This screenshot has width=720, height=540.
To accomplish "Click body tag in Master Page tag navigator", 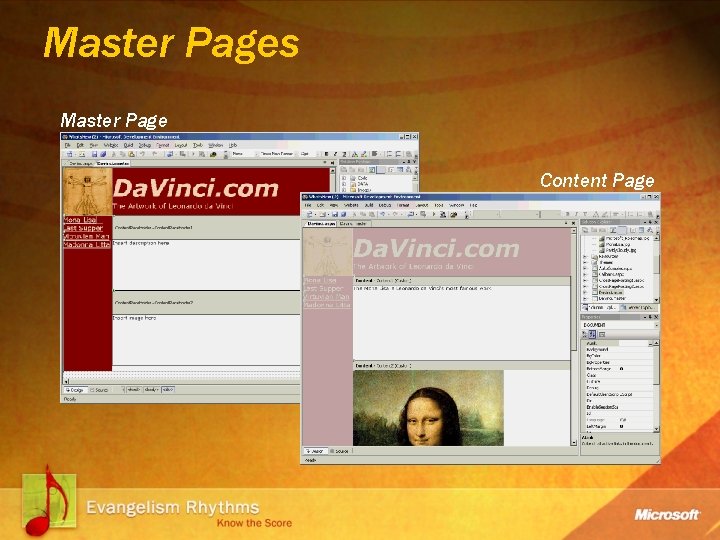I will click(x=152, y=389).
